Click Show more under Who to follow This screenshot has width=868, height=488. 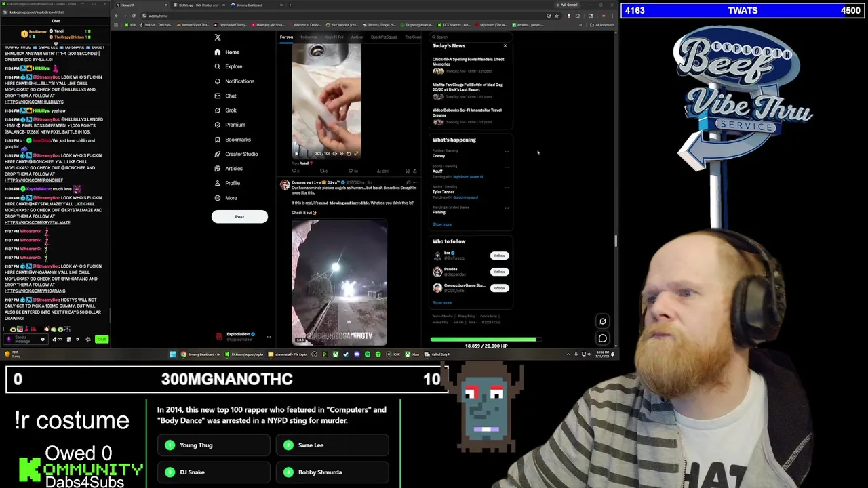click(441, 303)
